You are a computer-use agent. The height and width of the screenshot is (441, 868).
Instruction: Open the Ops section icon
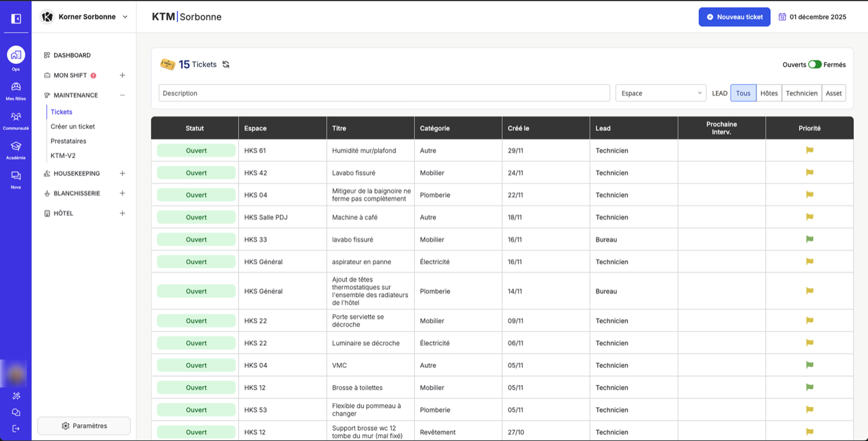point(16,55)
